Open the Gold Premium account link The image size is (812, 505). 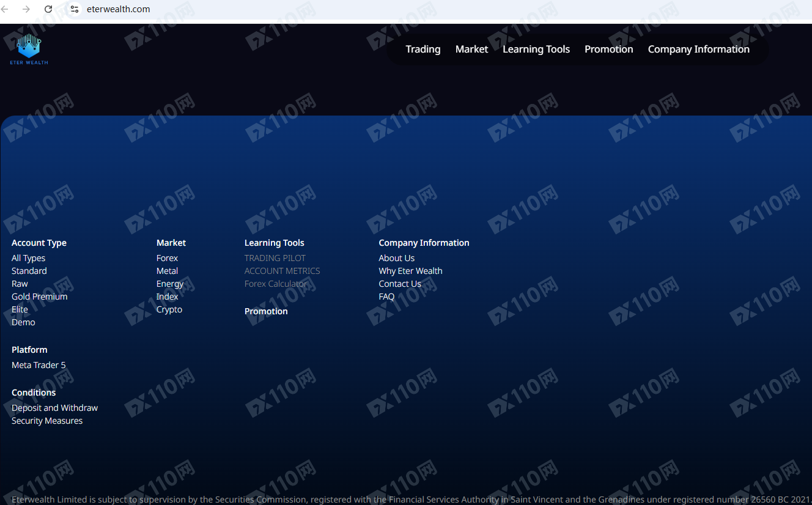pyautogui.click(x=39, y=297)
